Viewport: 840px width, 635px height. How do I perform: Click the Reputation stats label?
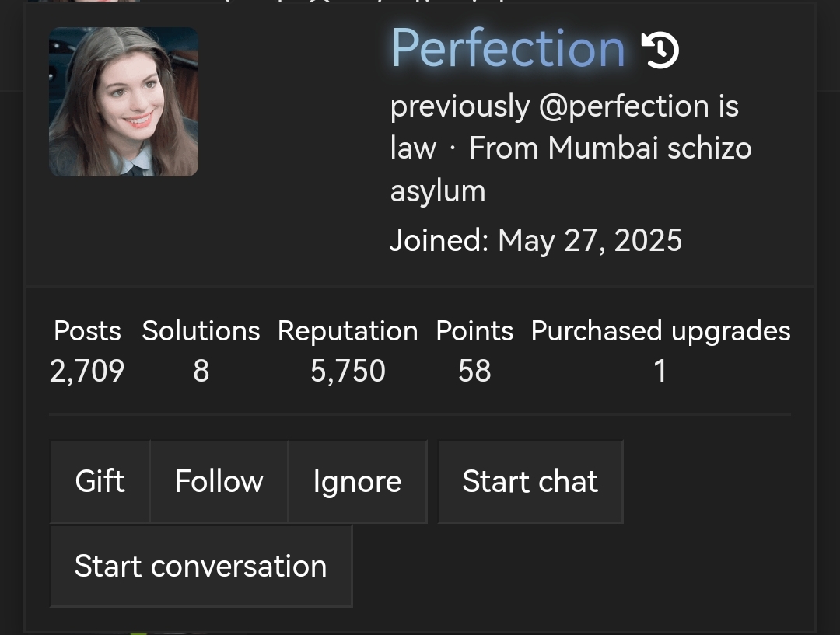point(348,330)
